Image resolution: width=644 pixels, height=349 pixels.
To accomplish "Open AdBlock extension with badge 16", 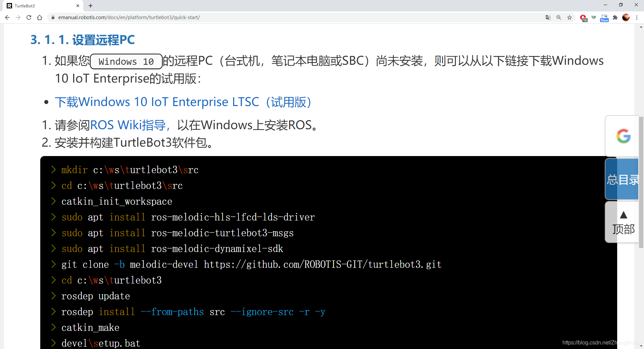I will [583, 18].
